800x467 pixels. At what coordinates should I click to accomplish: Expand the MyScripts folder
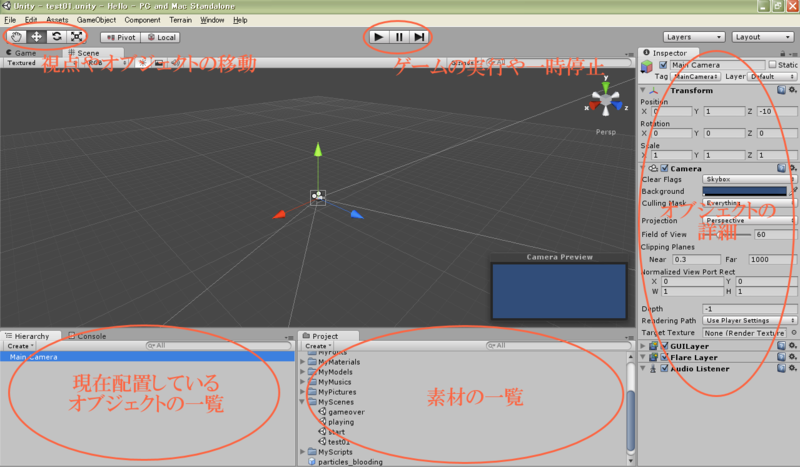pyautogui.click(x=303, y=452)
